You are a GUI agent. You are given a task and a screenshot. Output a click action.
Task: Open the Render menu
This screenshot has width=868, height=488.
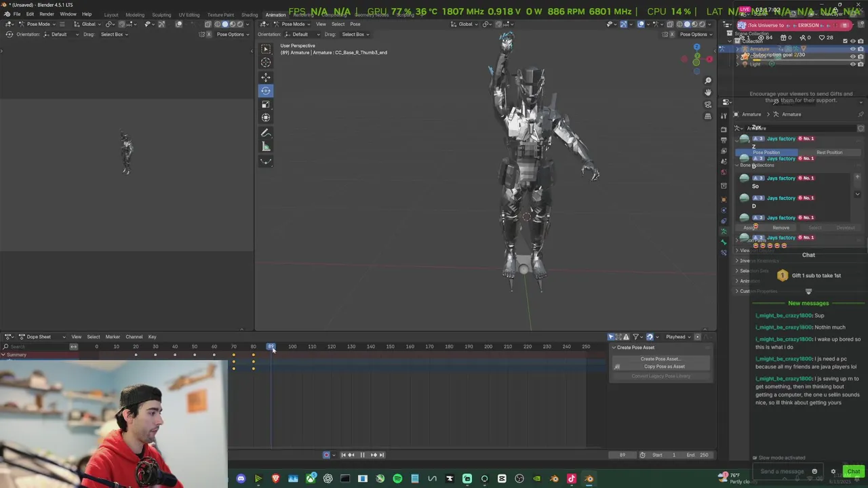(47, 14)
